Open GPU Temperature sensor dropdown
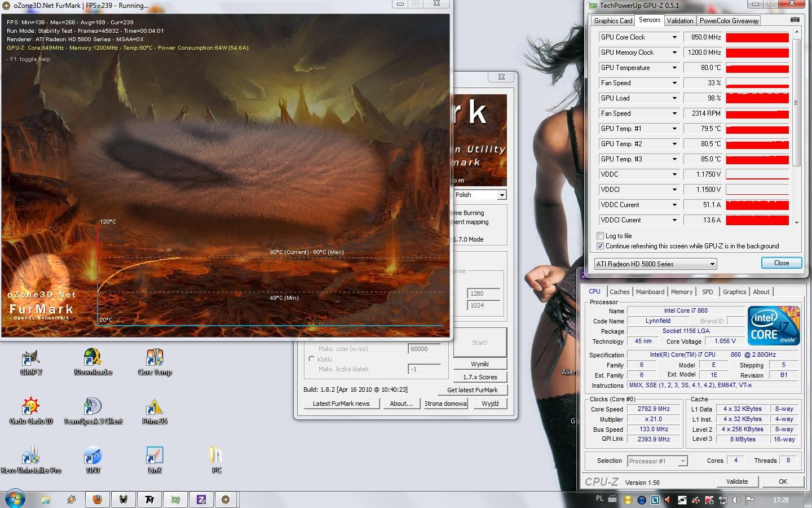The image size is (812, 508). (674, 68)
